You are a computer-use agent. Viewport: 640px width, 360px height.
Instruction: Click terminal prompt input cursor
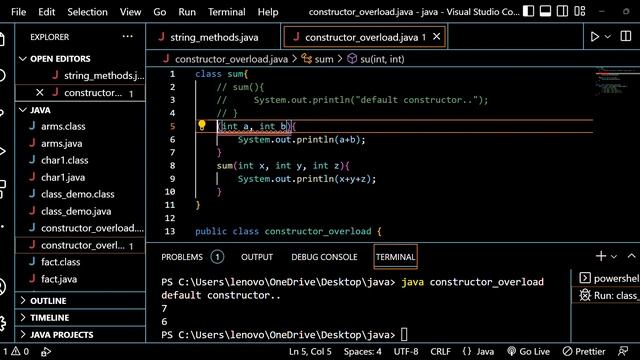[404, 335]
